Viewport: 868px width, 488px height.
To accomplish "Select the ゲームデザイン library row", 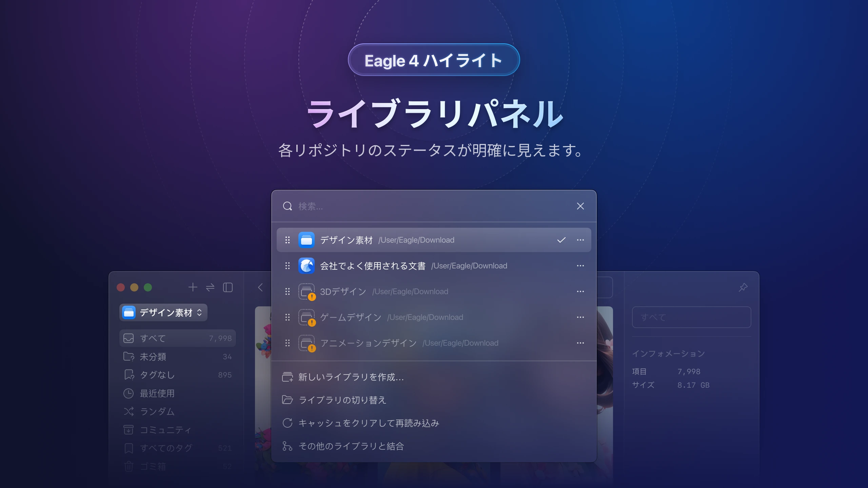I will coord(434,317).
